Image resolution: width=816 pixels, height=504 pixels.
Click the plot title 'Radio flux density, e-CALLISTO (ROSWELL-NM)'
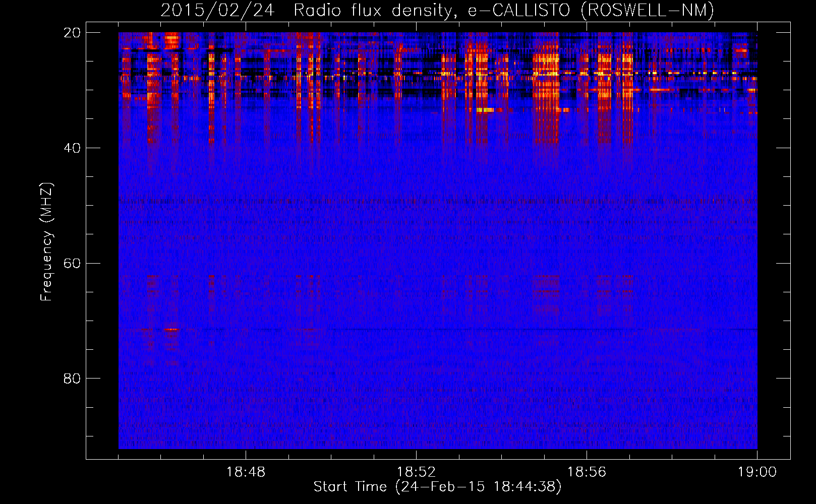point(504,10)
